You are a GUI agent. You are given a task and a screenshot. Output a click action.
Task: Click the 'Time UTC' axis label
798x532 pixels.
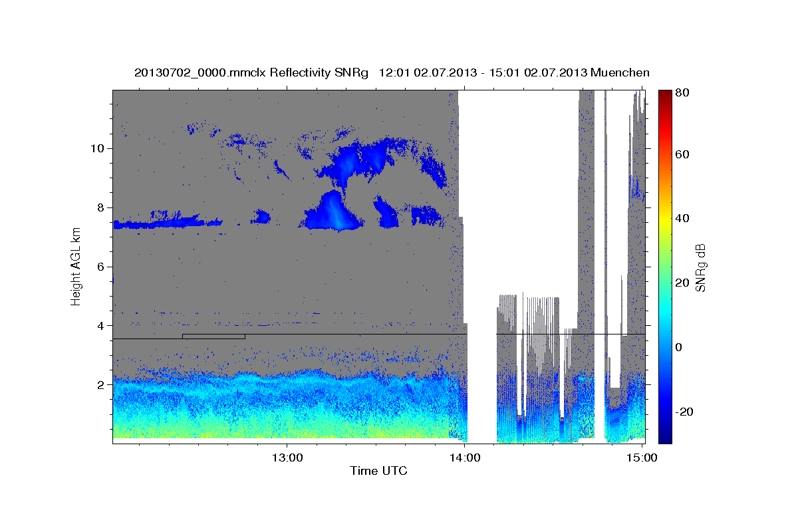[x=378, y=471]
